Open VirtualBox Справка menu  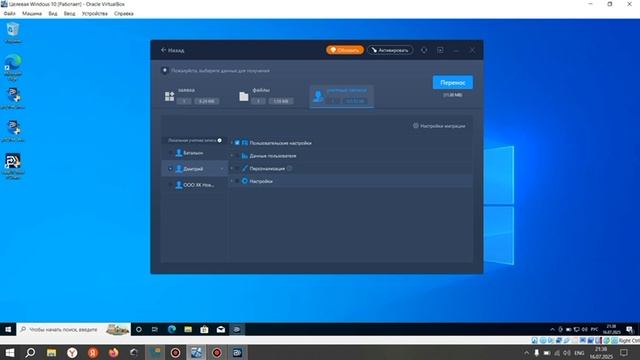(x=124, y=13)
